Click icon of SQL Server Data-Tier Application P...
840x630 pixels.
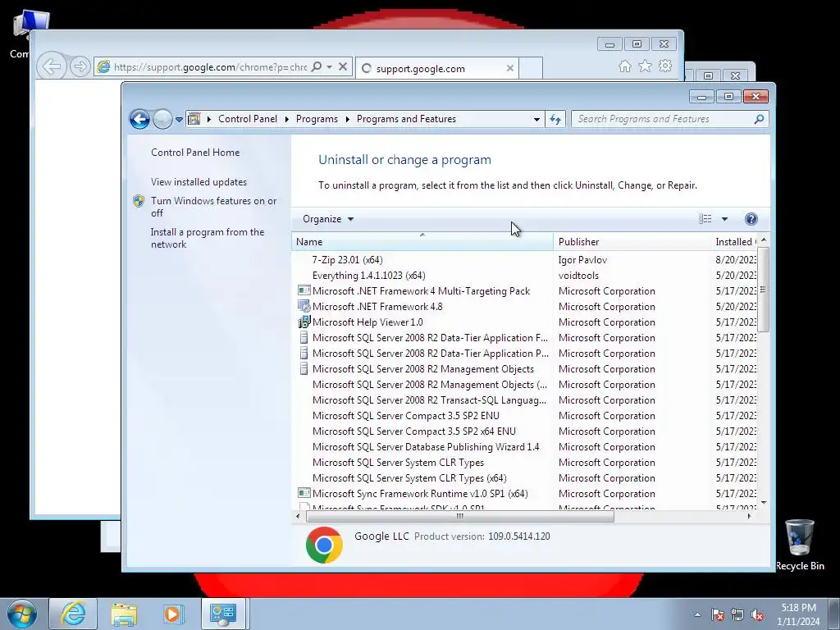(304, 353)
